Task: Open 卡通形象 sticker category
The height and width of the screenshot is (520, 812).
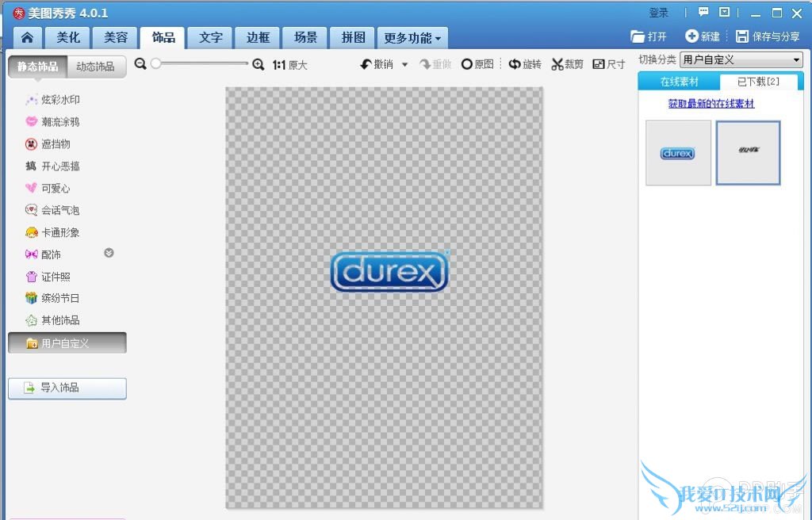Action: pos(53,232)
